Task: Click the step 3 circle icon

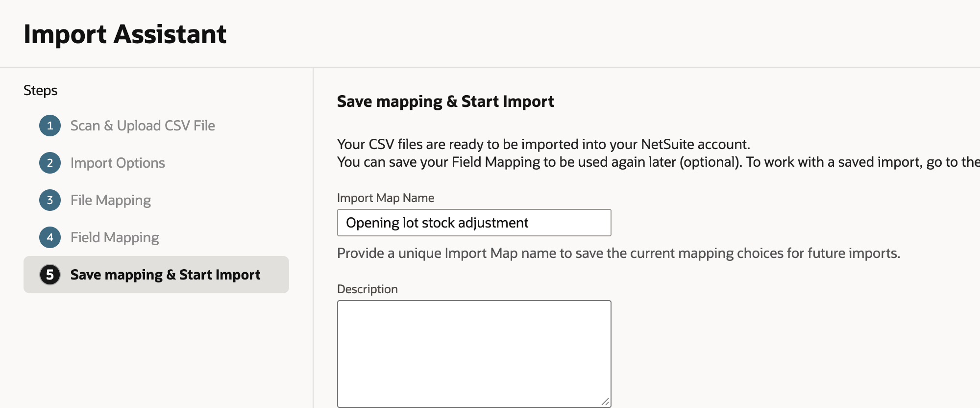Action: coord(50,200)
